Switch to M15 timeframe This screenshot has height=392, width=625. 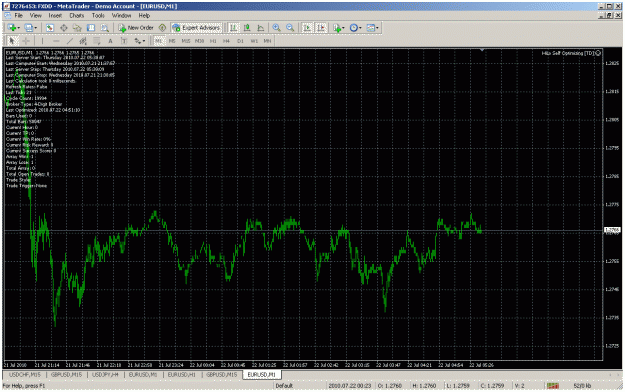tap(186, 41)
